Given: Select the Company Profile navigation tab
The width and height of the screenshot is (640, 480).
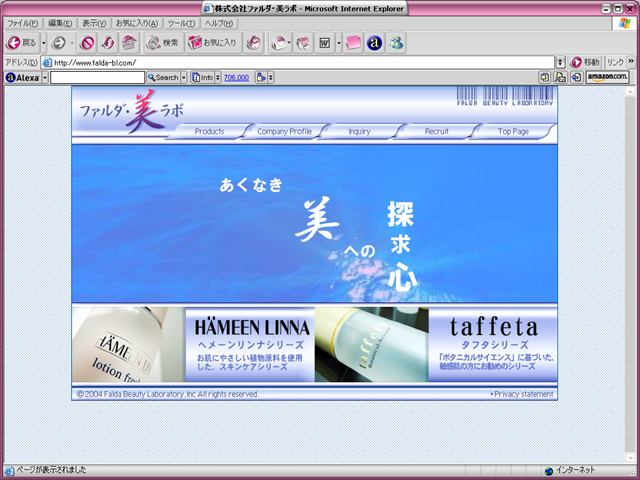Looking at the screenshot, I should 284,131.
